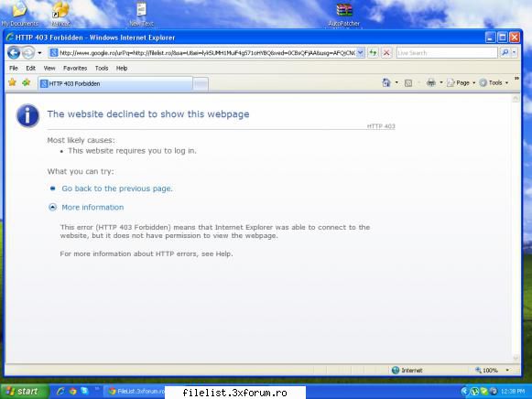This screenshot has height=399, width=532.
Task: Click 'This website requires you to log in.' text
Action: pyautogui.click(x=132, y=151)
